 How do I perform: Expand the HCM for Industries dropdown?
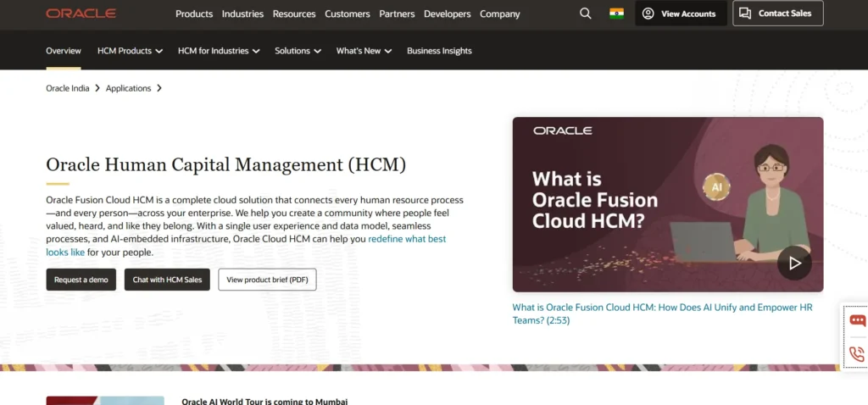click(219, 51)
